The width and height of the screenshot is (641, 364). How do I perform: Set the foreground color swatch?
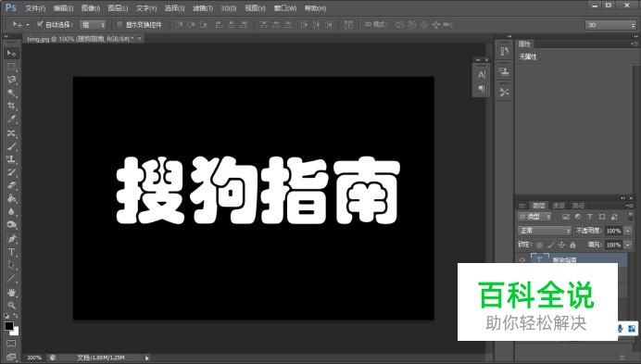8,326
